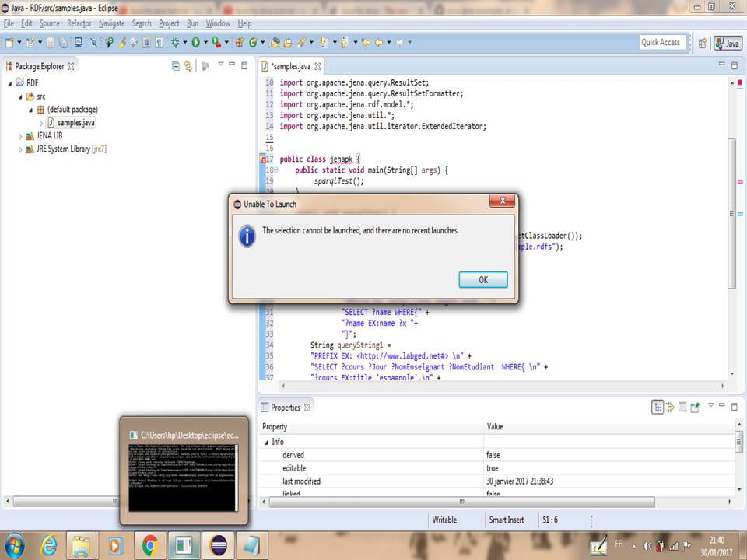The width and height of the screenshot is (747, 560).
Task: Click the Open Perspective icon
Action: (702, 44)
